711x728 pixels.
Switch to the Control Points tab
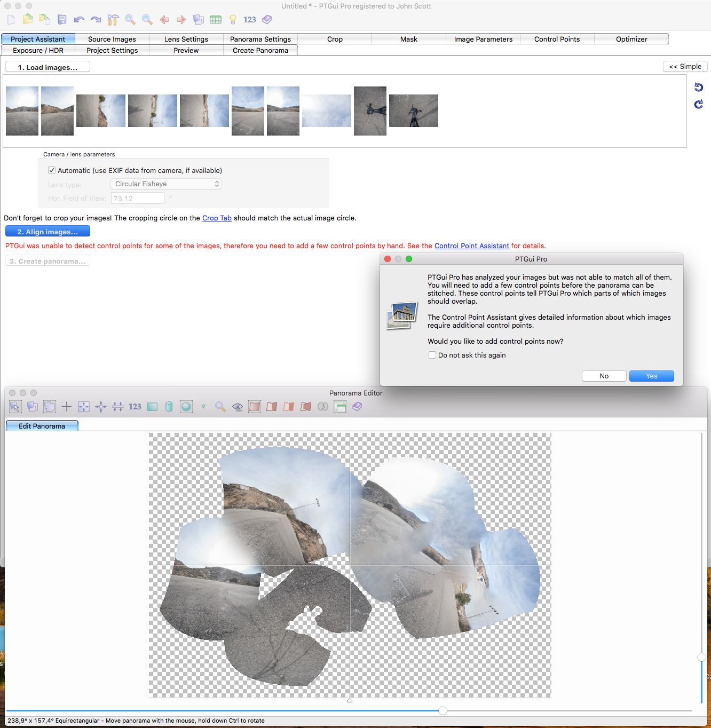pos(557,39)
